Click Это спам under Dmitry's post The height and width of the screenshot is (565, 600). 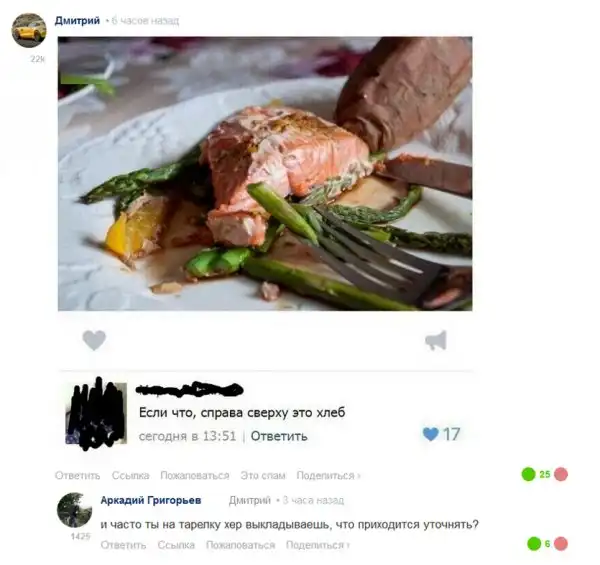263,475
